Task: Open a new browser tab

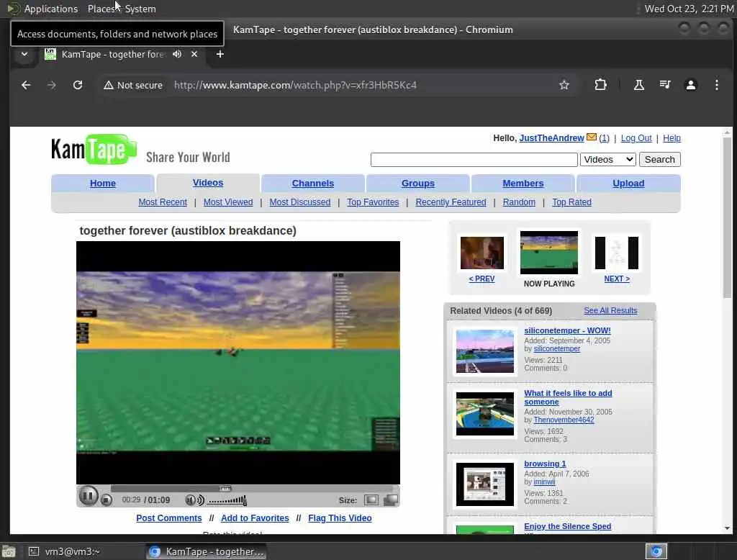Action: tap(220, 54)
